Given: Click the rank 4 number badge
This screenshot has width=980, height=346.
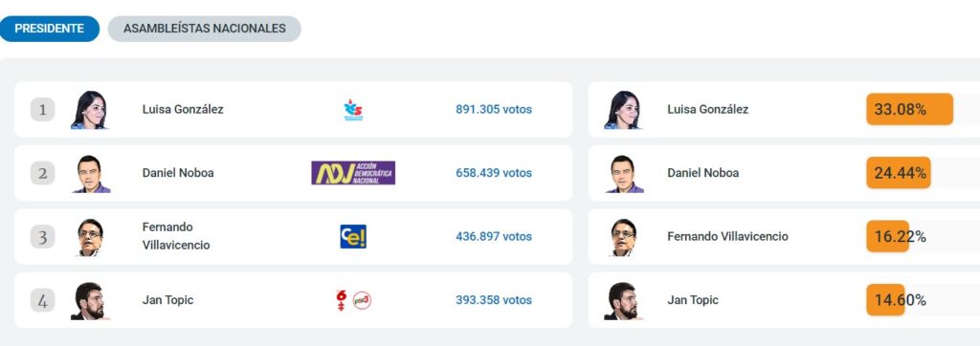Looking at the screenshot, I should coord(42,301).
